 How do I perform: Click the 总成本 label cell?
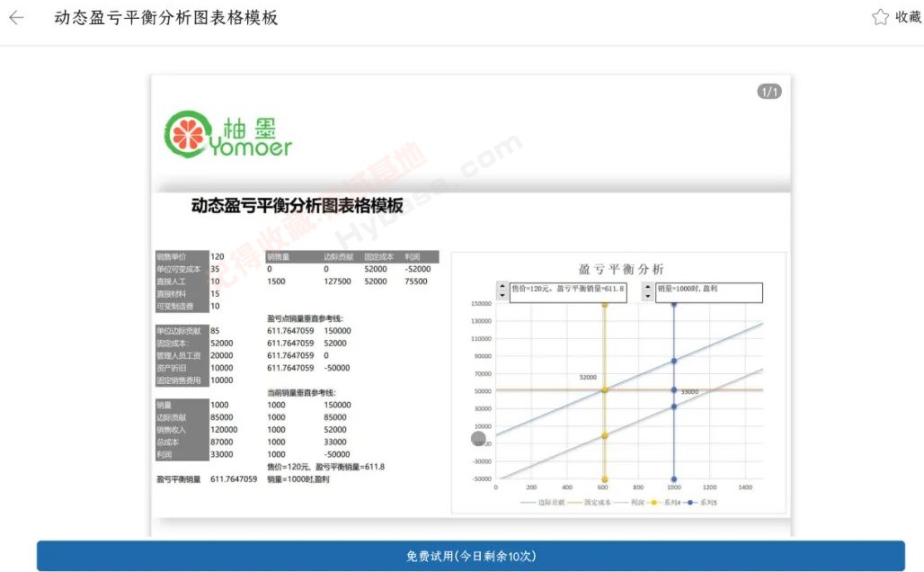pos(182,442)
